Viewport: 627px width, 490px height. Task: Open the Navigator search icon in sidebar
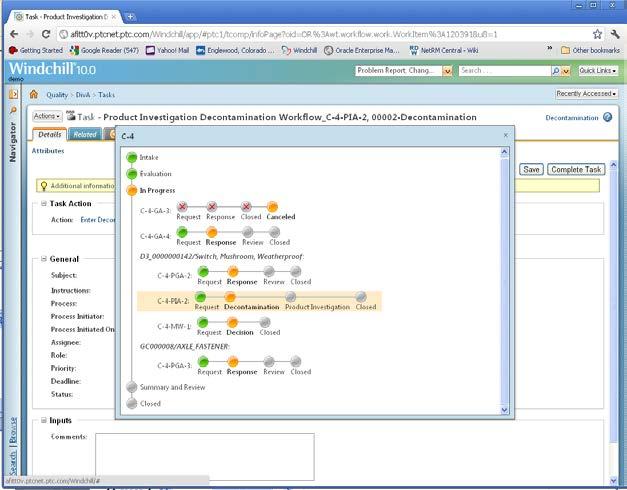[x=13, y=110]
